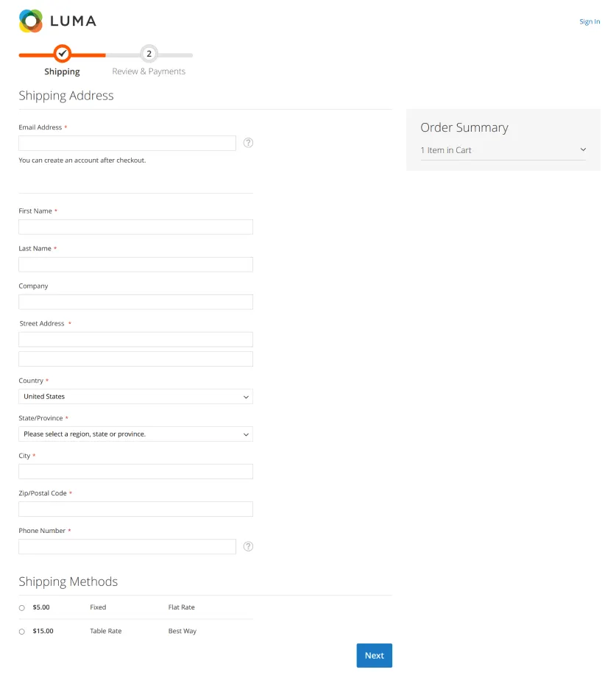Open the State/Province selection dropdown

pyautogui.click(x=135, y=434)
